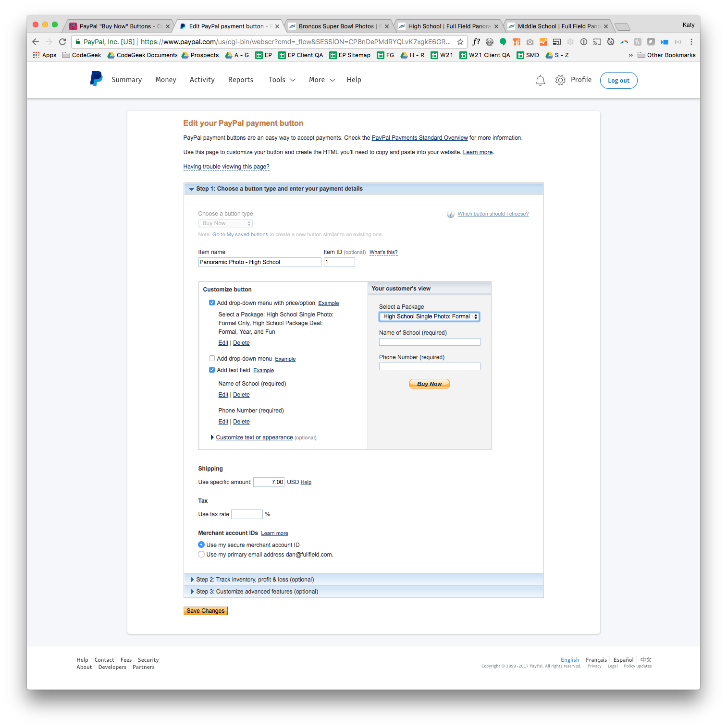Click Delete under Name of School

point(241,395)
